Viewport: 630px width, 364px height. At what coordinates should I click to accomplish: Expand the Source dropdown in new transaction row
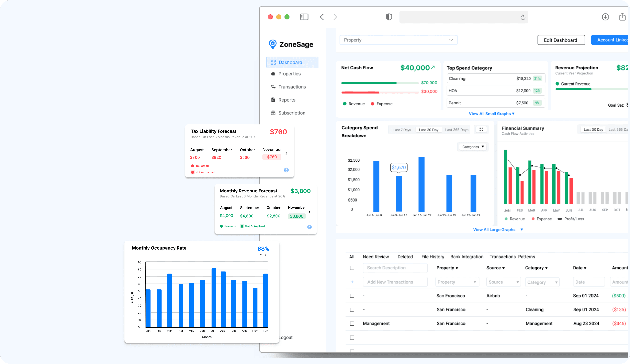(503, 282)
